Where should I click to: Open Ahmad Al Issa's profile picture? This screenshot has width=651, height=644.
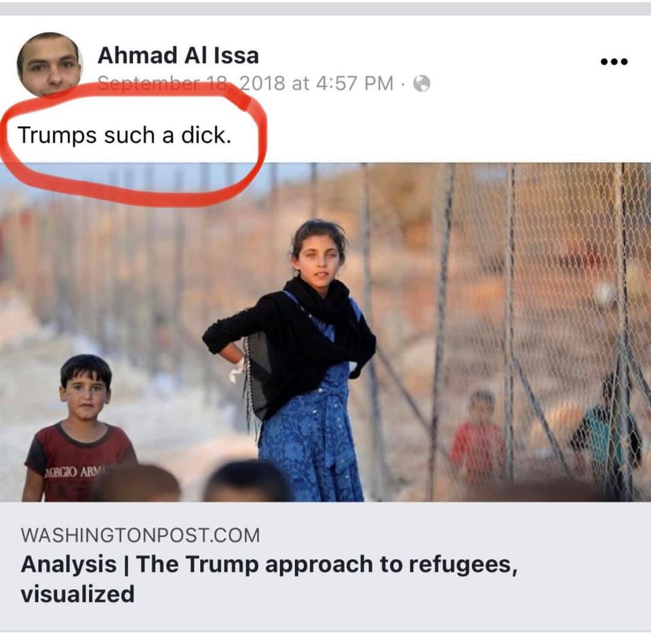50,64
